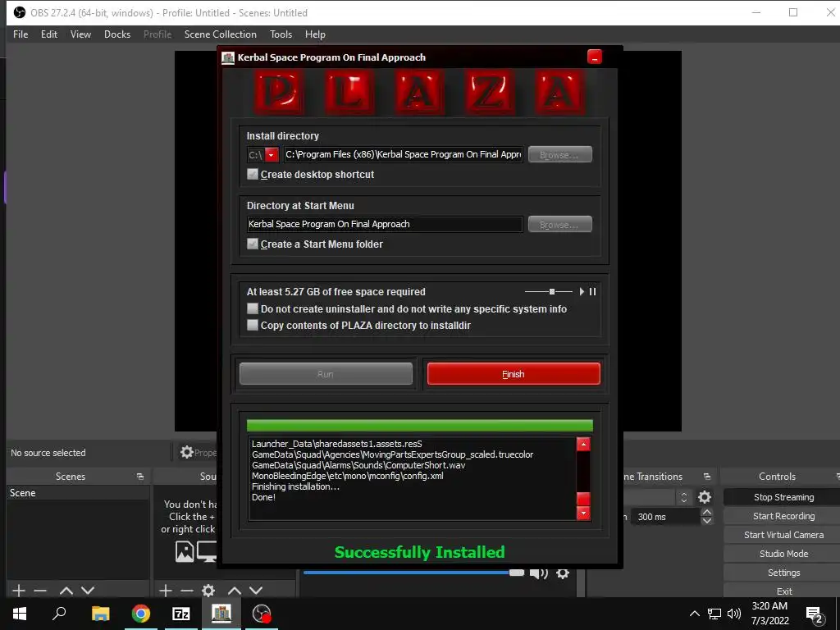Toggle Create a Start Menu folder checkbox
840x630 pixels.
[x=253, y=244]
